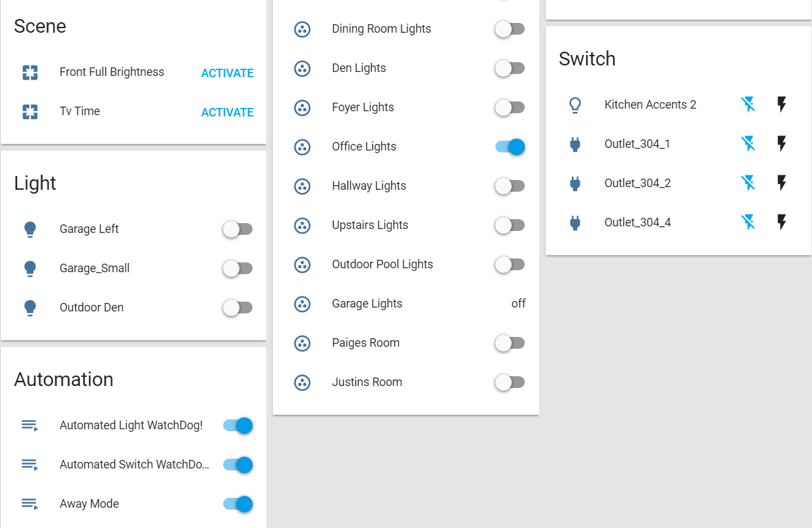
Task: Switch on Dining Room Lights toggle
Action: [510, 29]
